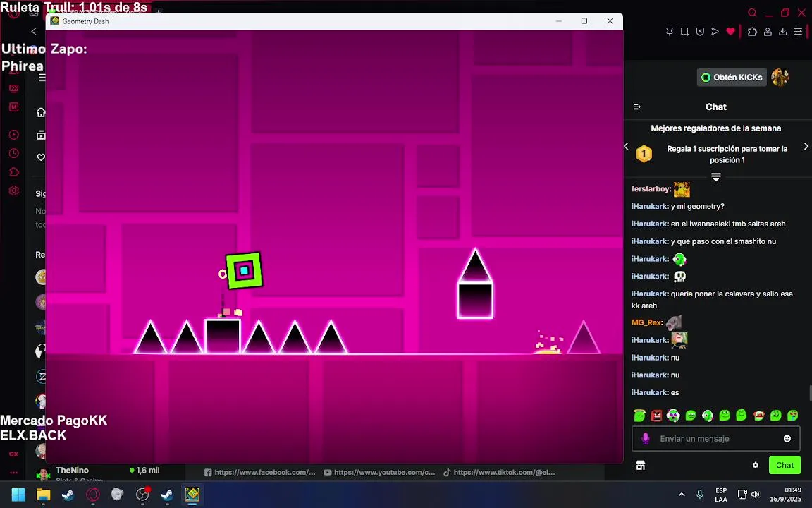Click the tray microphone icon
This screenshot has height=508, width=812.
pos(700,495)
